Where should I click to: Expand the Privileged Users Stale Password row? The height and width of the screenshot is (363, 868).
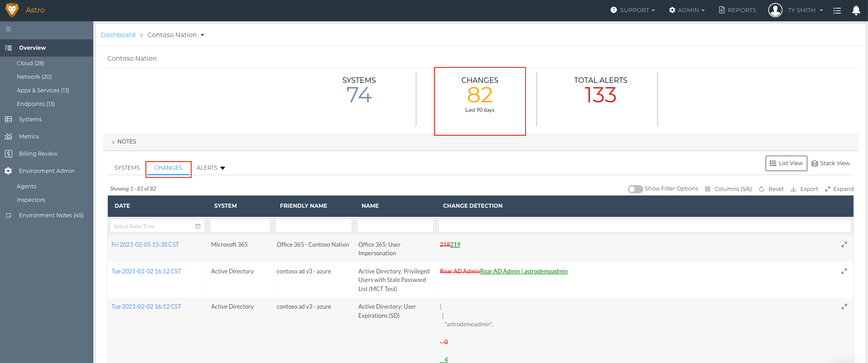(x=844, y=271)
